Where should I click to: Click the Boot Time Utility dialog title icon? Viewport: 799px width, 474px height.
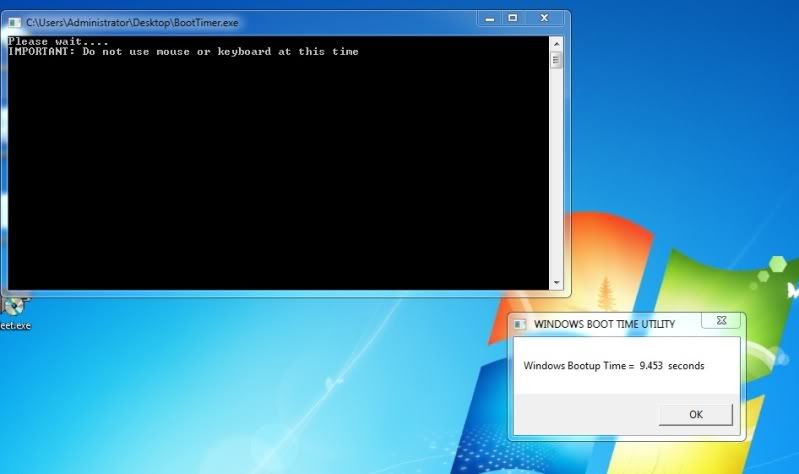tap(520, 324)
